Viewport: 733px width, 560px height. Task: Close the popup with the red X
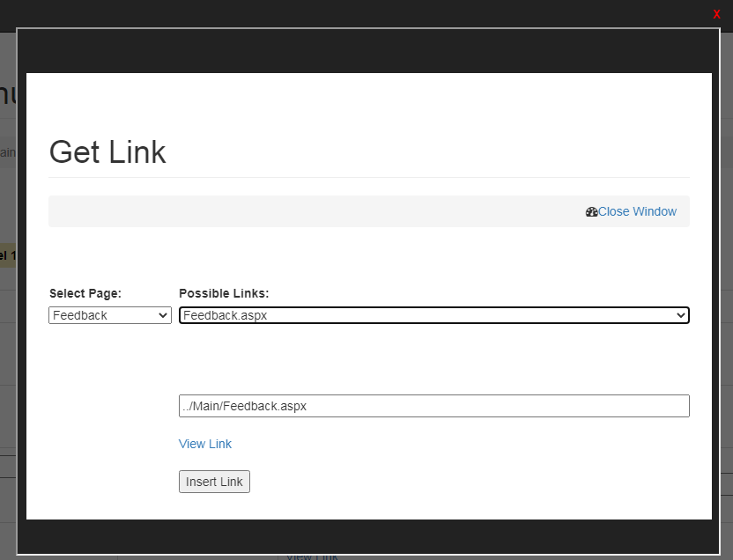716,14
